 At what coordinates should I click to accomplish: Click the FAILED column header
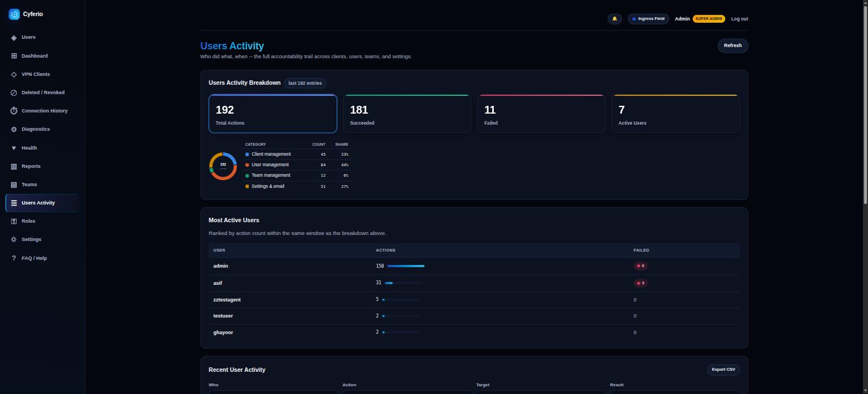click(641, 250)
